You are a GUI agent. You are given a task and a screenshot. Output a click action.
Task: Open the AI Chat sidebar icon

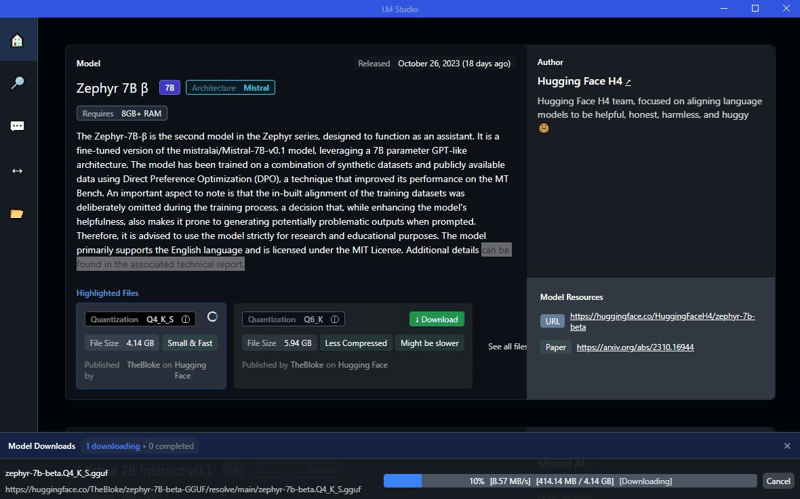pyautogui.click(x=17, y=127)
